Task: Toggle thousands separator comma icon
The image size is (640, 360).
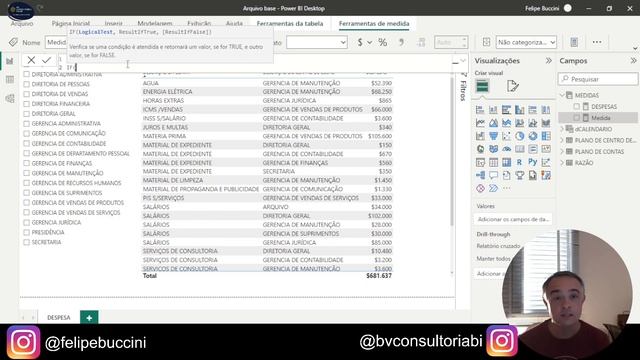Action: [x=402, y=42]
